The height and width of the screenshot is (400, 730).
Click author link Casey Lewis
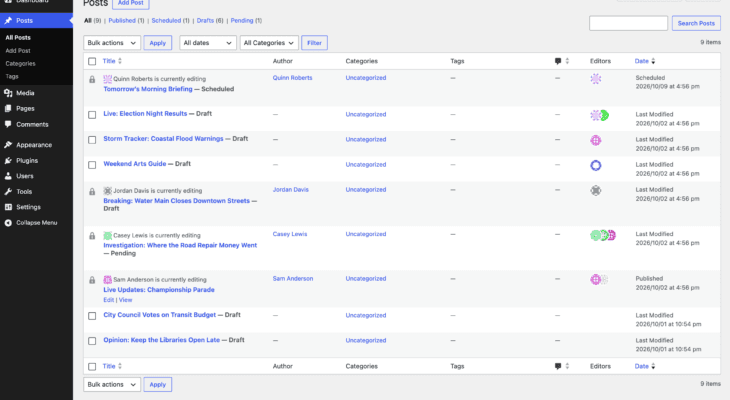click(290, 234)
